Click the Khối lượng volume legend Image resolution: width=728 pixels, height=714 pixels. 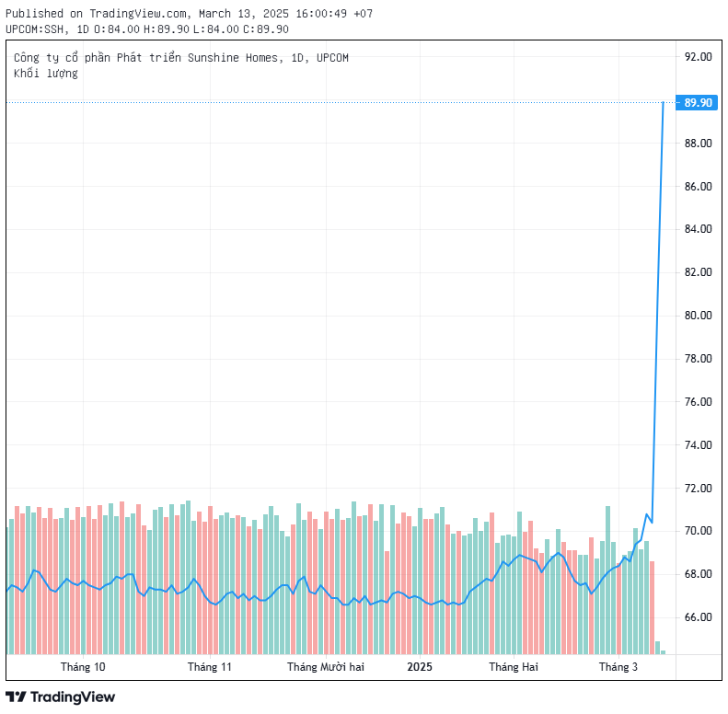pos(45,74)
